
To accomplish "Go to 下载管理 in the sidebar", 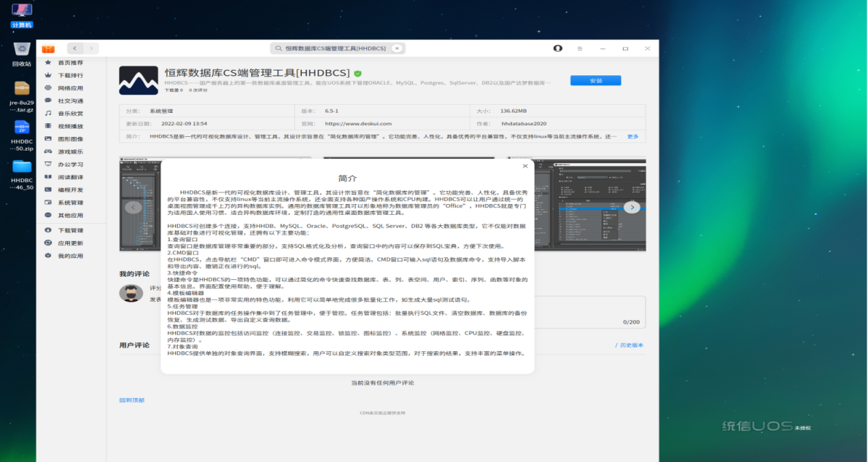I will tap(71, 231).
